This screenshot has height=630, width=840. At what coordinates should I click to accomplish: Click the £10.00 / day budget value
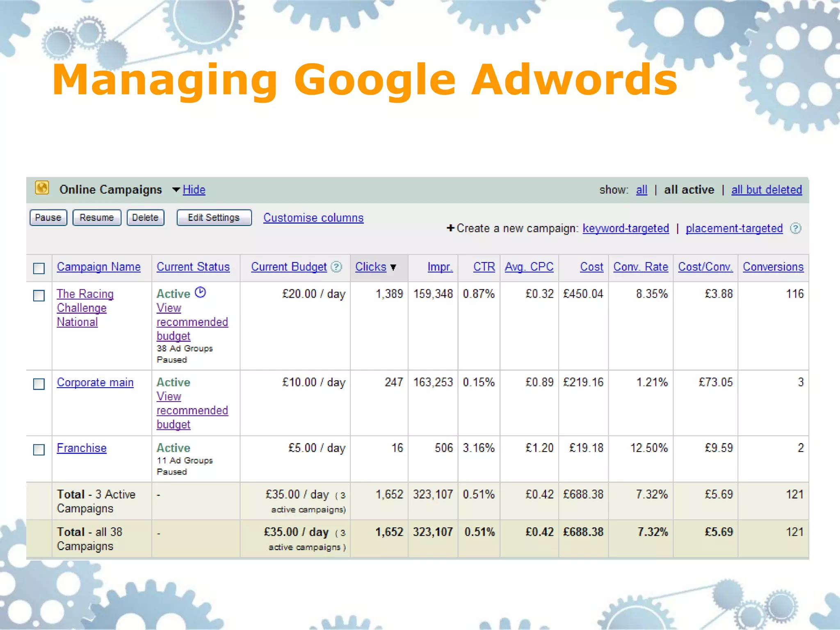tap(314, 383)
